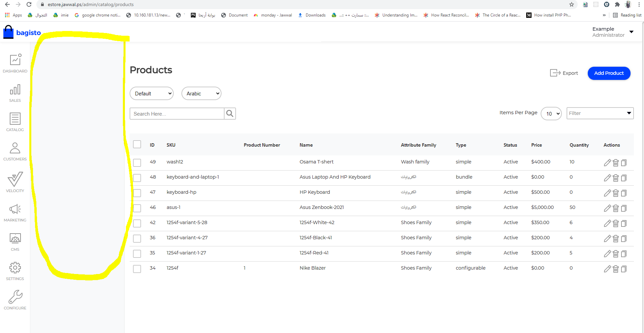Open the Marketing sidebar section

[x=15, y=213]
